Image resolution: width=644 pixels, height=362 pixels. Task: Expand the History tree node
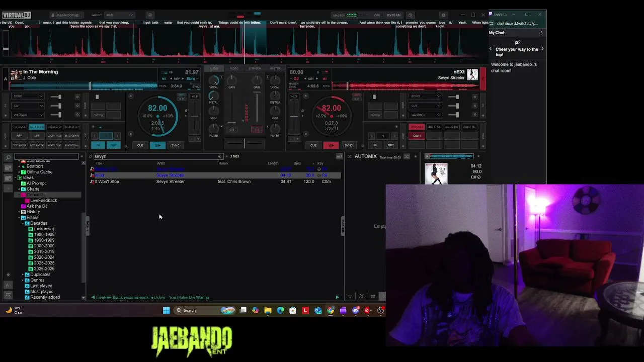click(x=19, y=212)
